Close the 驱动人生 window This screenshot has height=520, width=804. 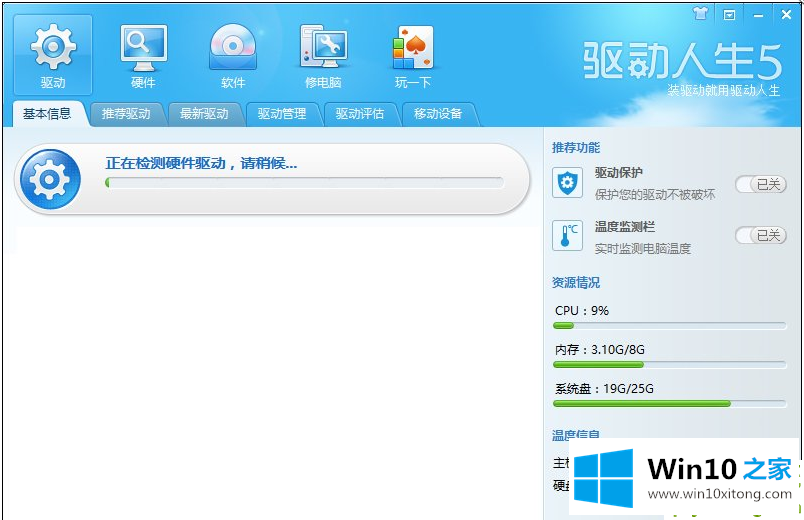tap(786, 14)
